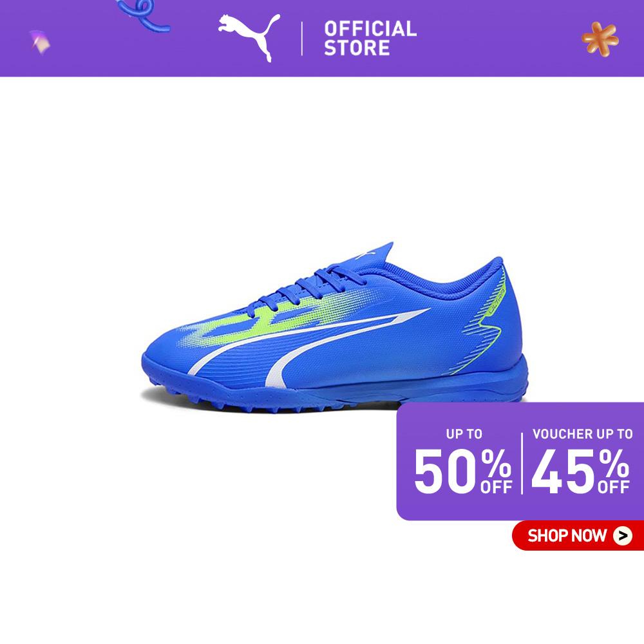The width and height of the screenshot is (644, 644).
Task: Click the blue squiggle ribbon decoration
Action: (x=144, y=15)
